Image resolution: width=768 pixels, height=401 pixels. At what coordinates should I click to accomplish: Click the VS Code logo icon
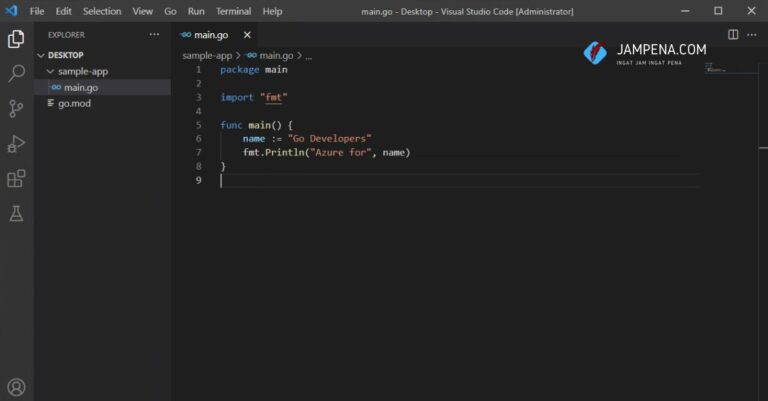pyautogui.click(x=11, y=11)
